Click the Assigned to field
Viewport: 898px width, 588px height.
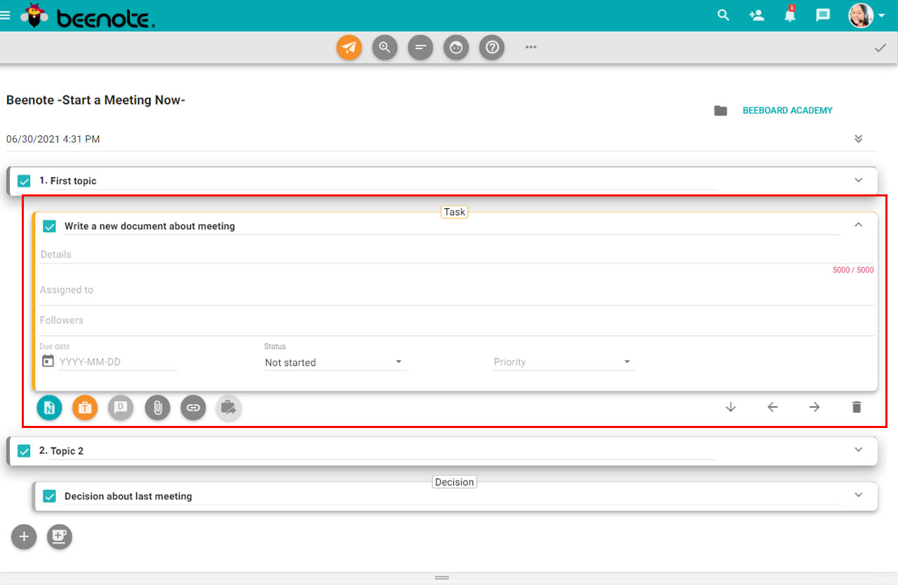[x=456, y=290]
